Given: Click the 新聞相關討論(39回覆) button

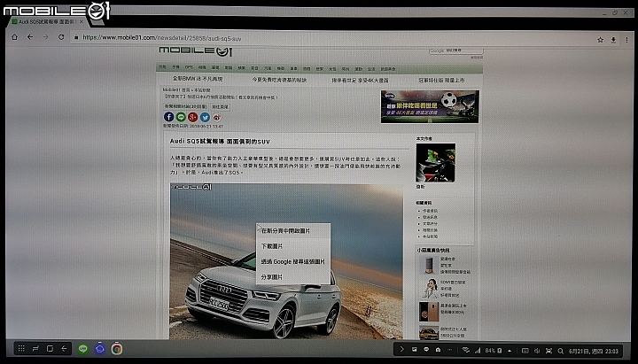Looking at the screenshot, I should click(x=186, y=106).
